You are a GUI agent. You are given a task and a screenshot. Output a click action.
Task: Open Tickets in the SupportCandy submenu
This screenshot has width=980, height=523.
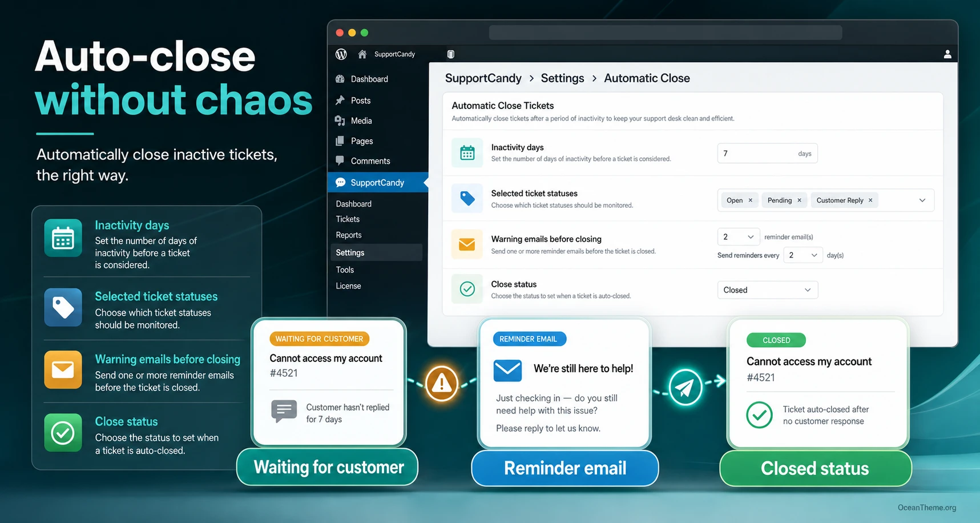click(x=348, y=219)
